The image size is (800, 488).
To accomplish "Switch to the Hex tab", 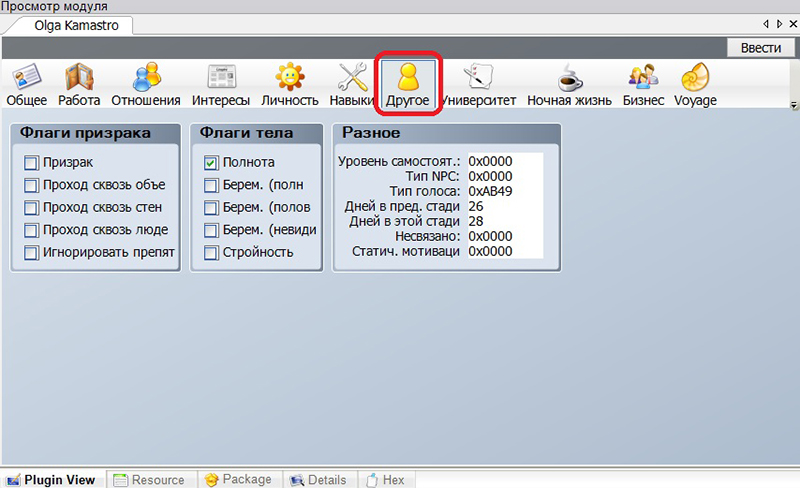I will coord(384,480).
